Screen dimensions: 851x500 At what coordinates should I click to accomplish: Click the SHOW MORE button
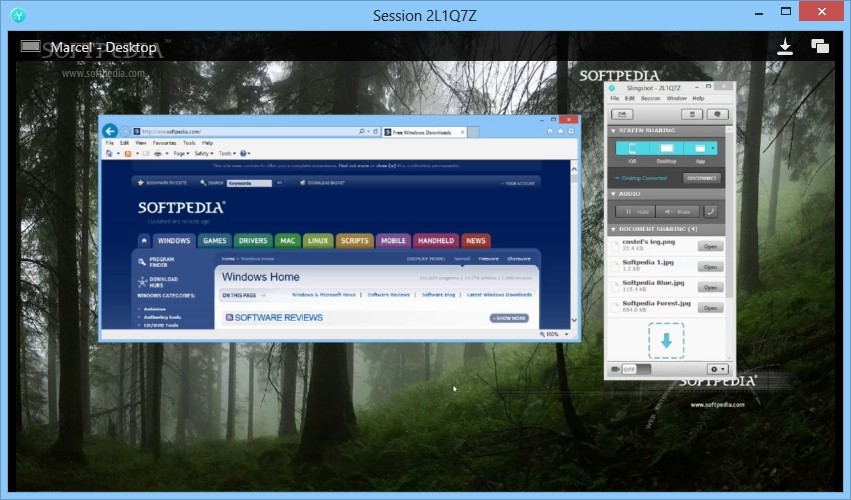click(x=509, y=318)
